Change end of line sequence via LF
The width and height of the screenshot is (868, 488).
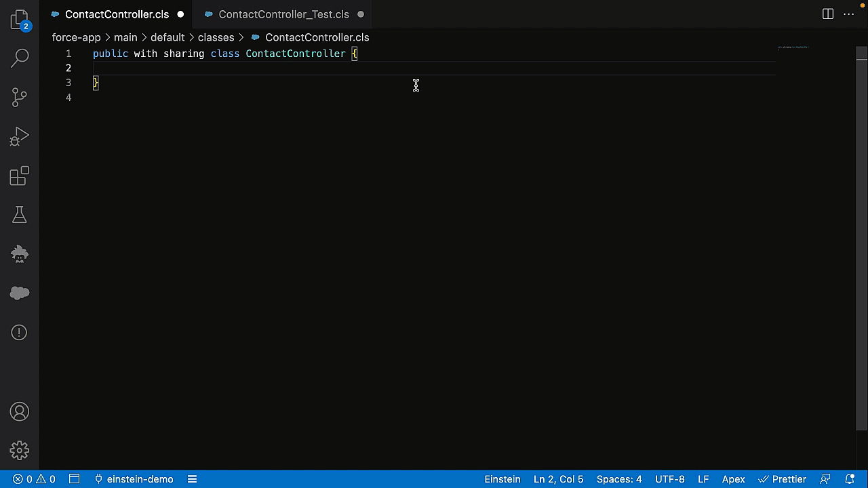tap(703, 479)
